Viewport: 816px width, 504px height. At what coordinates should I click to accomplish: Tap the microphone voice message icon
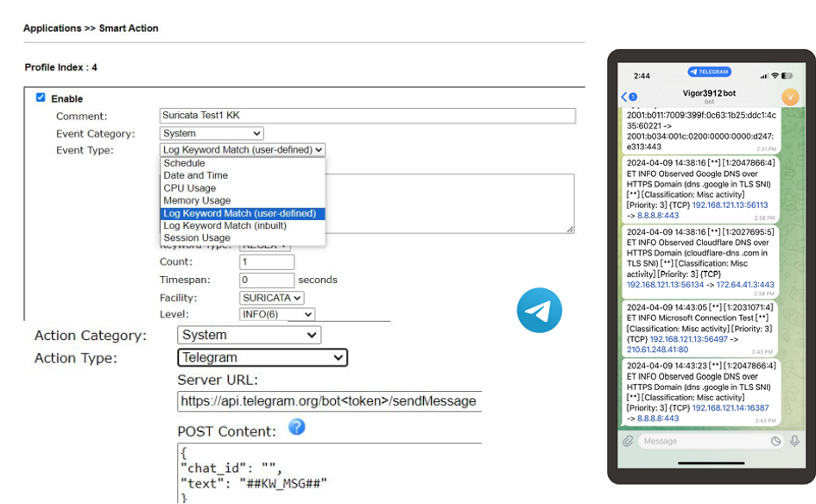click(795, 441)
